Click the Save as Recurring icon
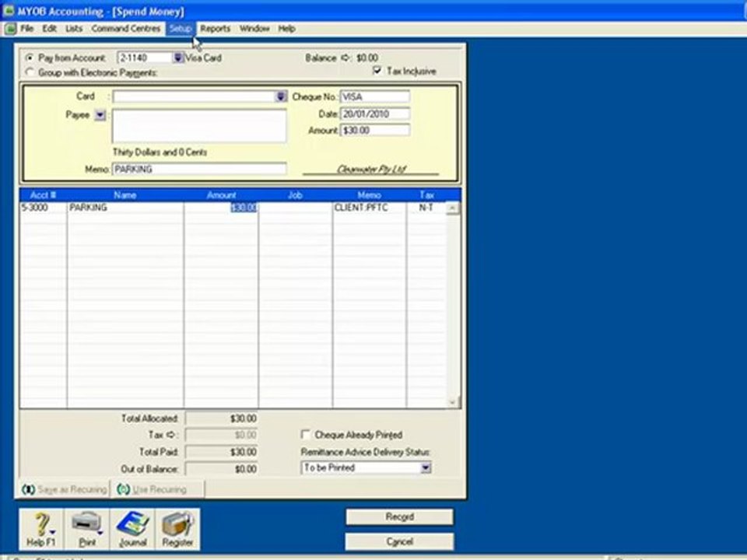 click(29, 489)
